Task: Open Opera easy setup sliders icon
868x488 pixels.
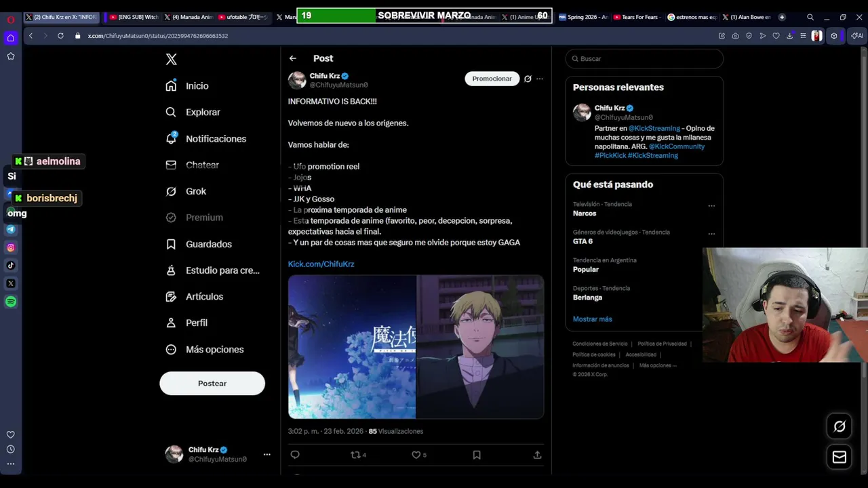Action: point(803,36)
